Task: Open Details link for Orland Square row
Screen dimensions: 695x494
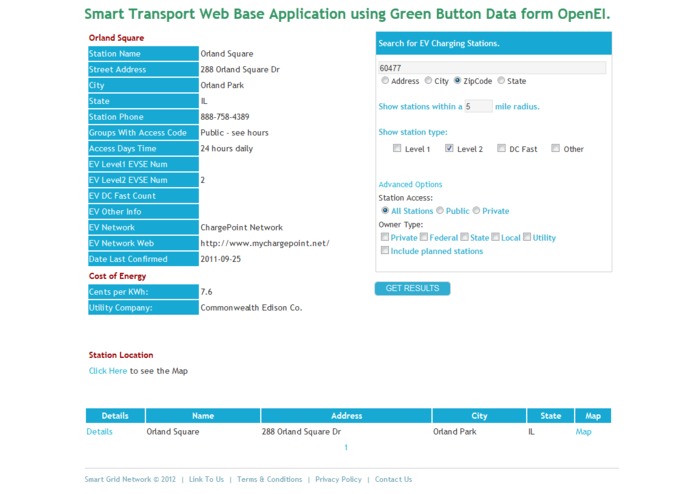Action: (x=99, y=432)
